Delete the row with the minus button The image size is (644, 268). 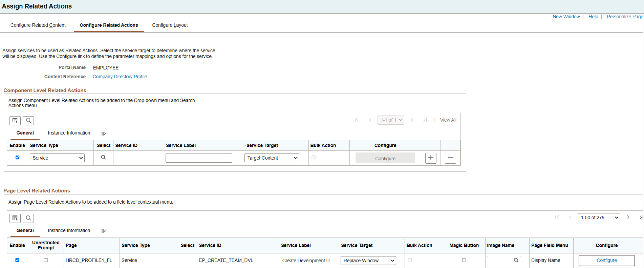click(x=450, y=158)
